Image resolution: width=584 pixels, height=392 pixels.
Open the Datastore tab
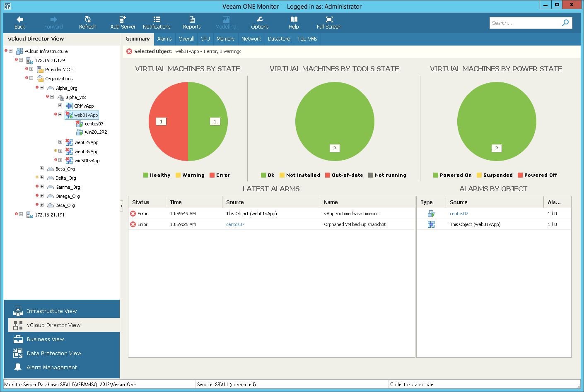click(x=279, y=39)
